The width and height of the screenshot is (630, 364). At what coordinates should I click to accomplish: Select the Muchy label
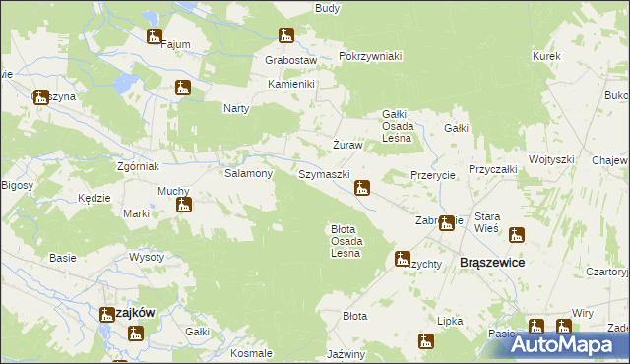point(173,191)
